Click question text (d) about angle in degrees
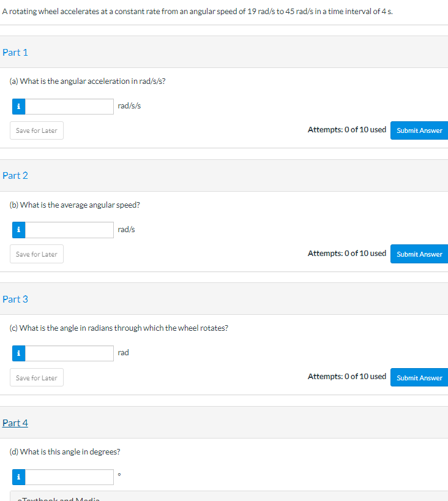Screen dimensions: 448x501 [x=65, y=452]
